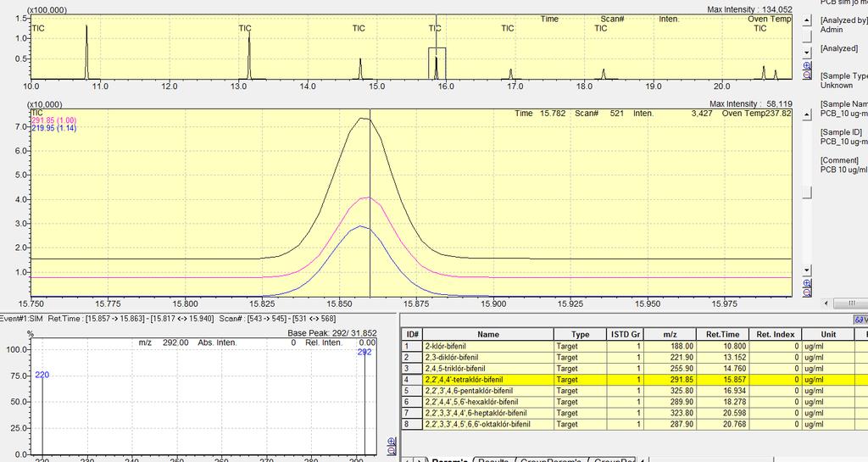Select the 2-klór-bifenil row

point(634,347)
